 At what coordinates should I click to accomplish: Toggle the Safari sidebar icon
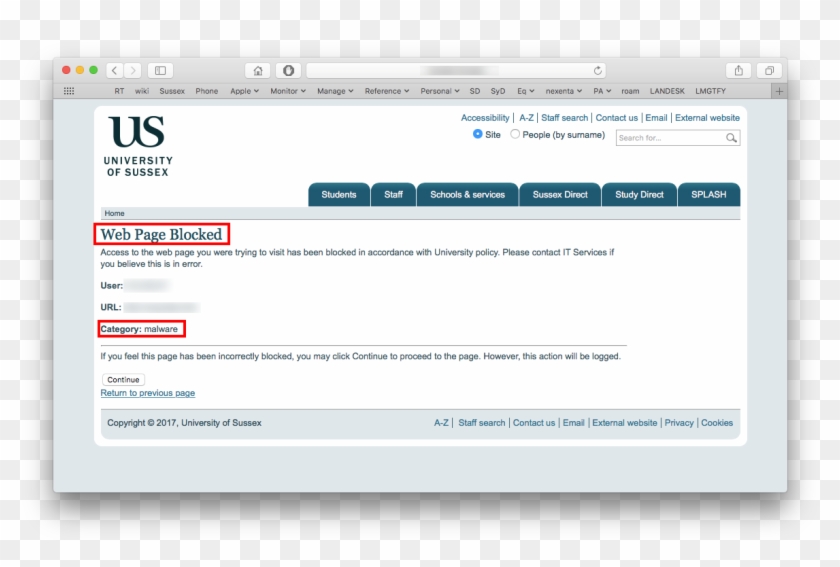[160, 70]
